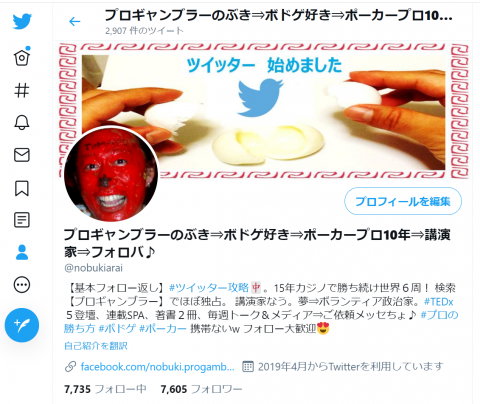The height and width of the screenshot is (404, 480).
Task: Expand the More menu (three dots circle)
Action: [22, 285]
